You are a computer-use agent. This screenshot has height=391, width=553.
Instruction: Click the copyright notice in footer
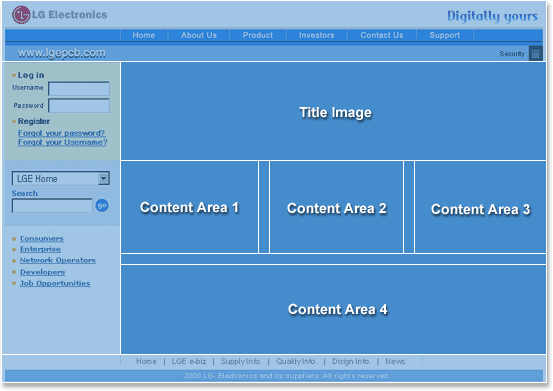coord(287,376)
